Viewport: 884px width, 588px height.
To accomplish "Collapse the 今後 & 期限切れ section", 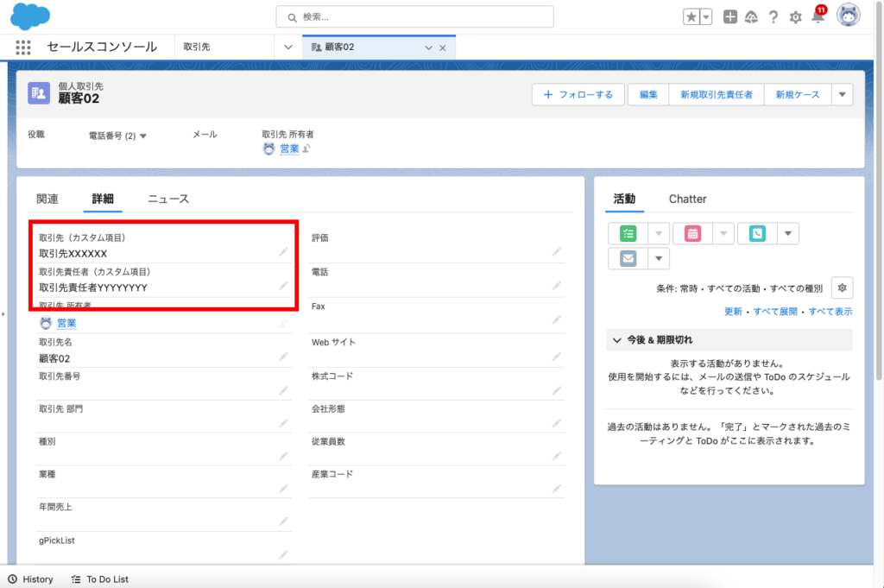I will pos(617,340).
